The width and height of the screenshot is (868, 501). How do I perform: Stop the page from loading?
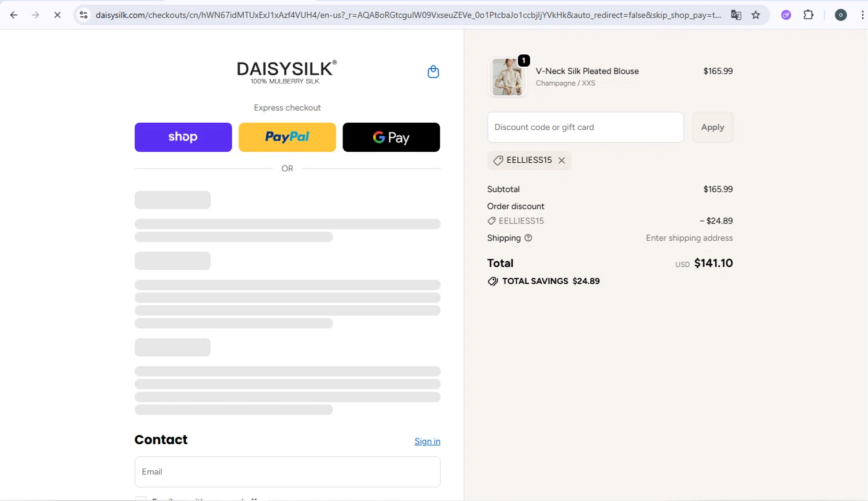pyautogui.click(x=57, y=15)
